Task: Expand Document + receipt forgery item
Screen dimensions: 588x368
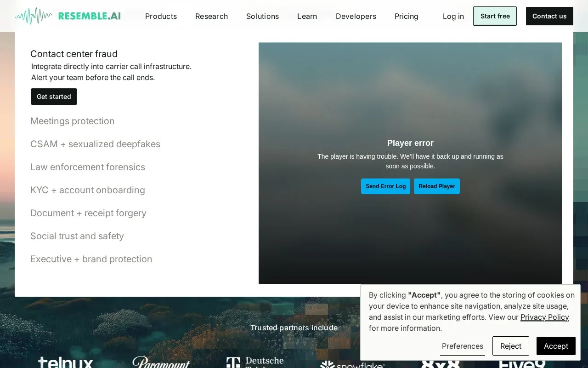Action: click(x=88, y=213)
